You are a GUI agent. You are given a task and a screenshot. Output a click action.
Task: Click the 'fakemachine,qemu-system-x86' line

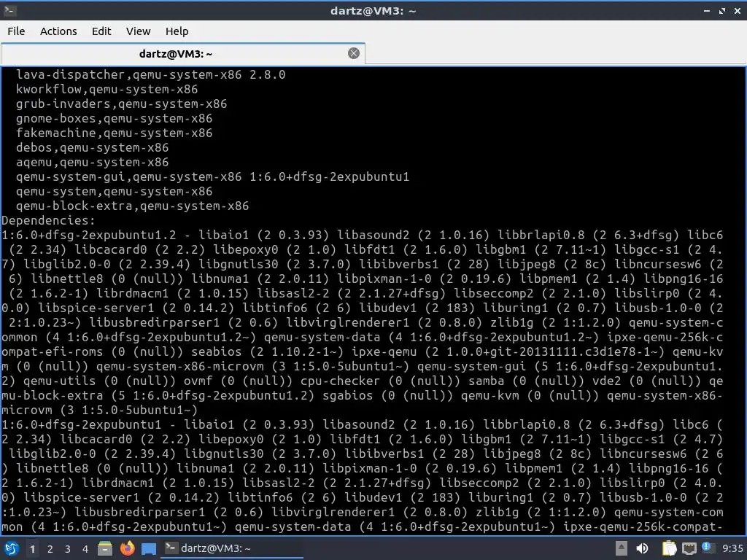[114, 133]
